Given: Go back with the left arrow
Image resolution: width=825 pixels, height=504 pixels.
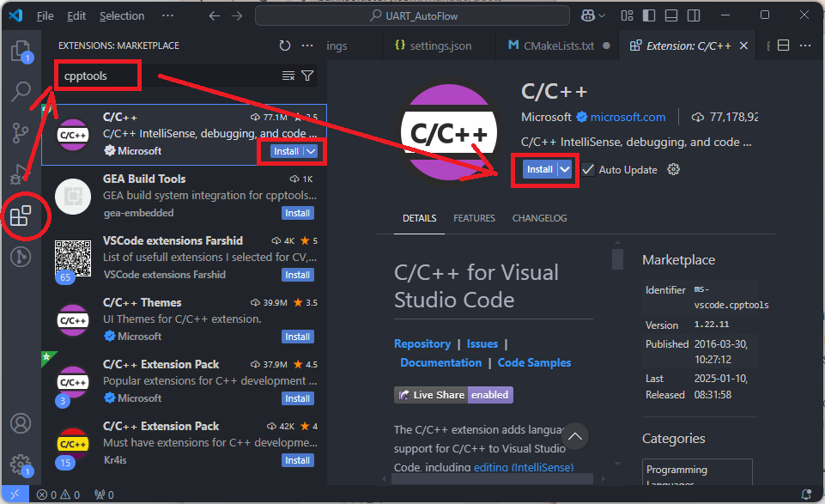Looking at the screenshot, I should 214,15.
